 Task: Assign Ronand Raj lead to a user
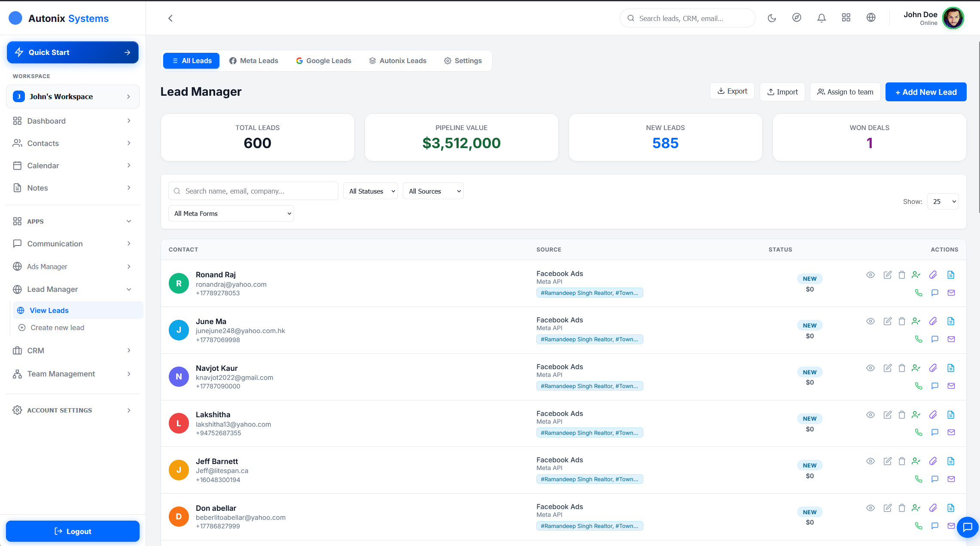916,275
